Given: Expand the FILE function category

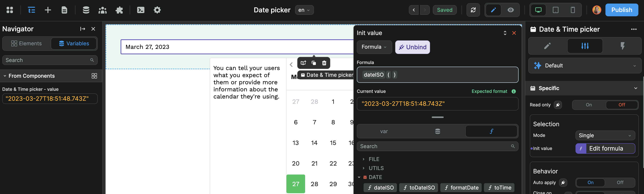Looking at the screenshot, I should point(374,159).
